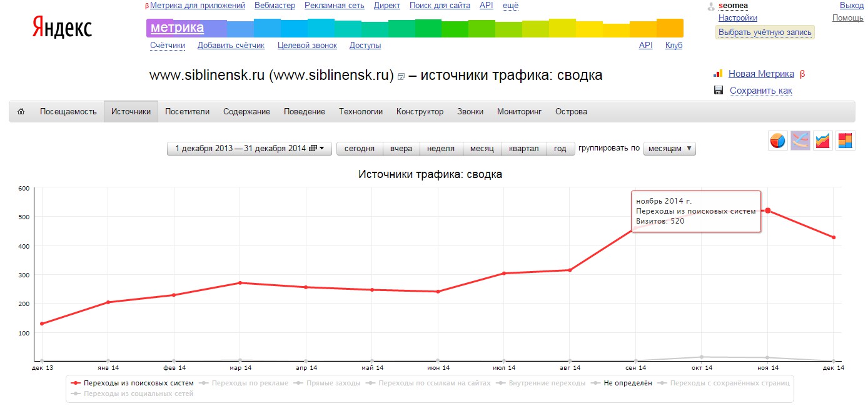This screenshot has height=411, width=868.
Task: Click the March 2014 red data point
Action: coord(240,283)
